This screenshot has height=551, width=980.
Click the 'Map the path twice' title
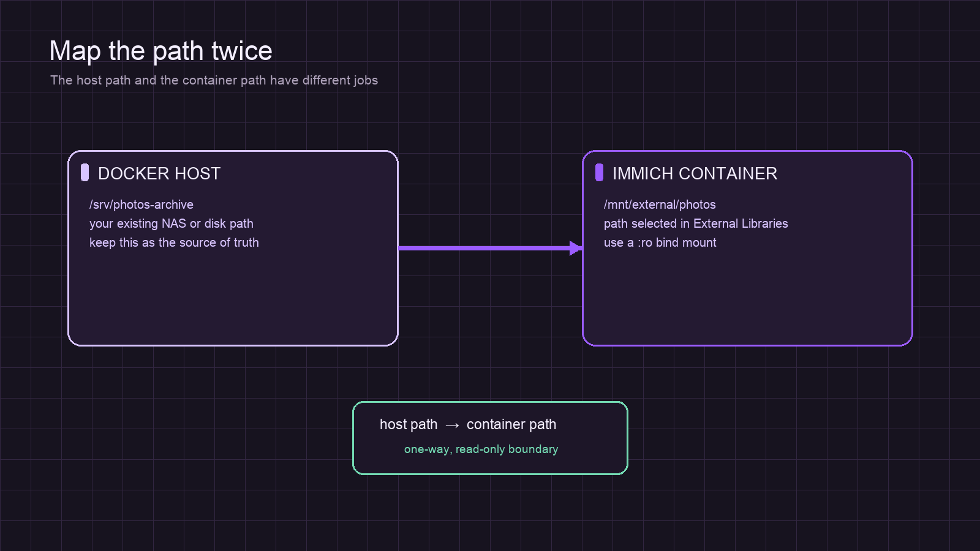click(160, 51)
